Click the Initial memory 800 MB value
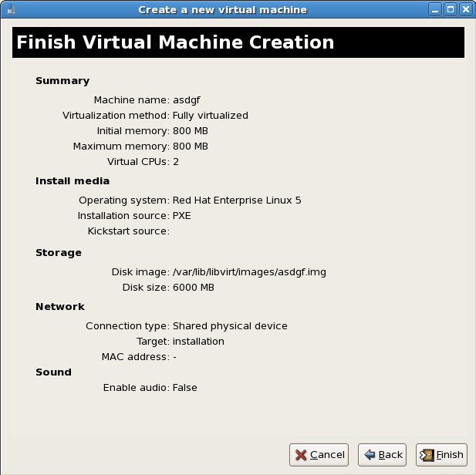476x475 pixels. tap(190, 130)
